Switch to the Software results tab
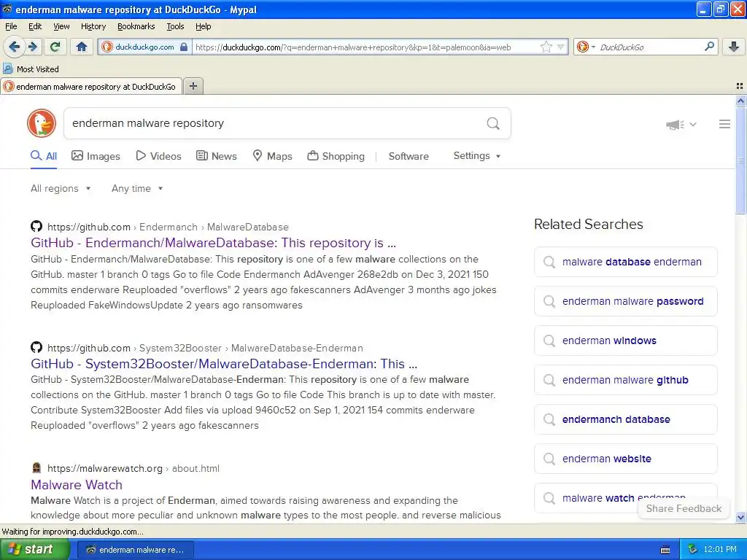The image size is (747, 560). (x=409, y=156)
